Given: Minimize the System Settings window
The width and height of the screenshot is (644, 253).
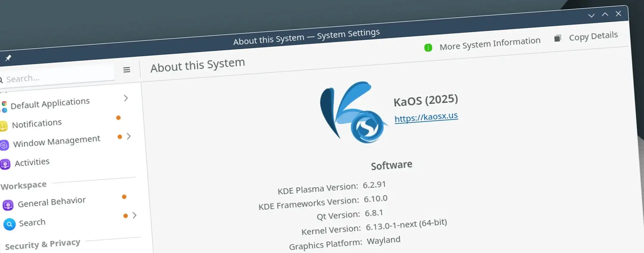Looking at the screenshot, I should coord(592,16).
